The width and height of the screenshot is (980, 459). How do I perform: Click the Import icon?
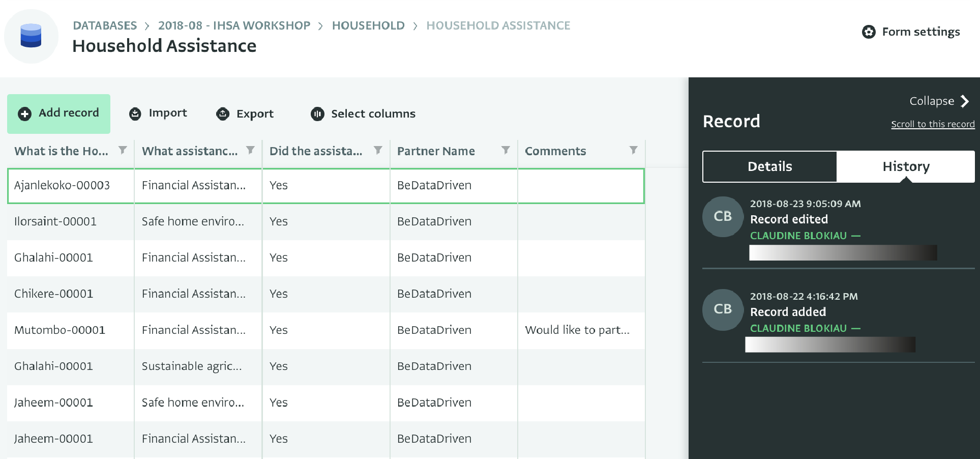[x=135, y=113]
